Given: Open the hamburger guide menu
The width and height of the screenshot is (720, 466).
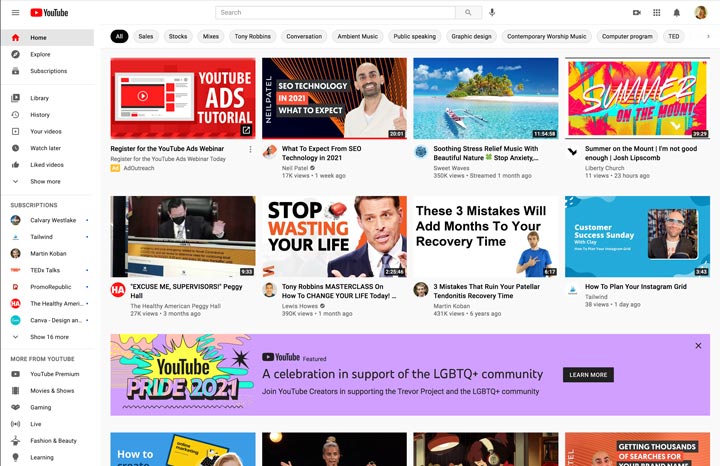Looking at the screenshot, I should tap(15, 12).
